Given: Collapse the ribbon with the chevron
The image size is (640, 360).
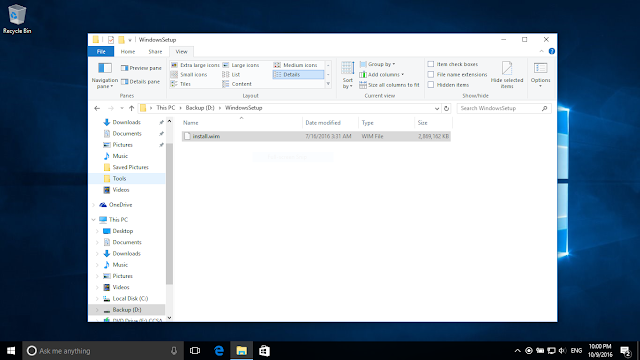Looking at the screenshot, I should tap(541, 51).
